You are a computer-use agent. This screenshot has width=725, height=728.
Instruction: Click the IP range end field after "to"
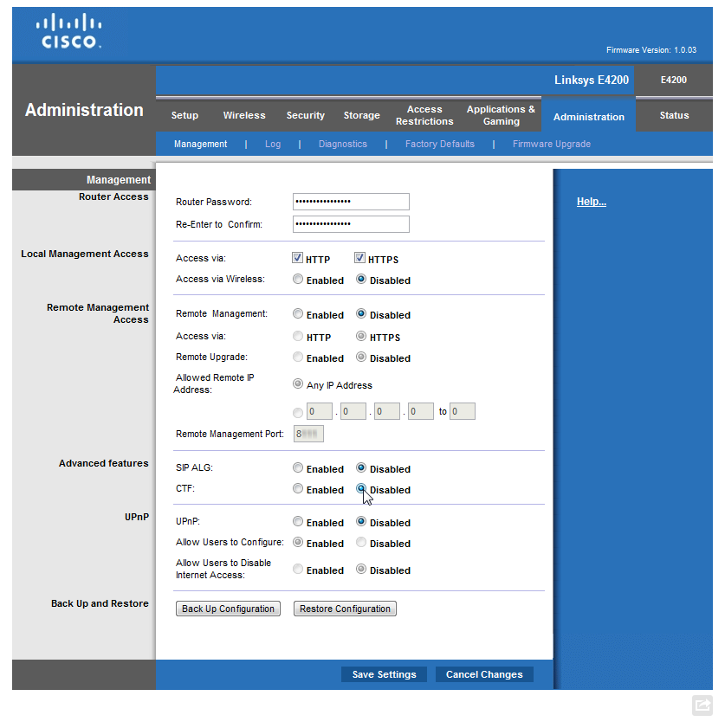[463, 411]
